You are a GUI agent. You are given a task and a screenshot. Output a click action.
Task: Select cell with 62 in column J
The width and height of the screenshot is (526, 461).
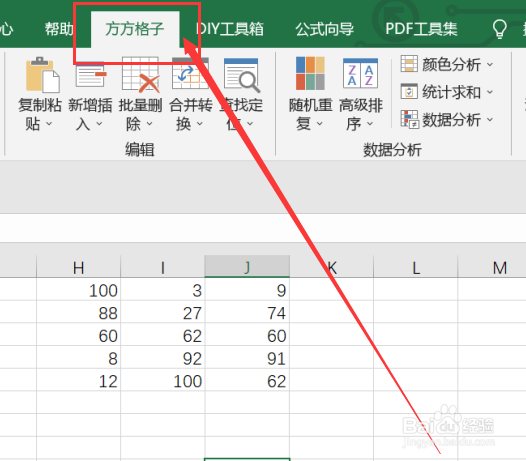[x=247, y=380]
